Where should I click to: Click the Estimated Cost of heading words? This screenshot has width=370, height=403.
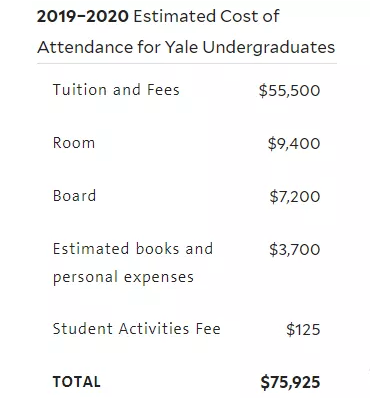(x=206, y=16)
